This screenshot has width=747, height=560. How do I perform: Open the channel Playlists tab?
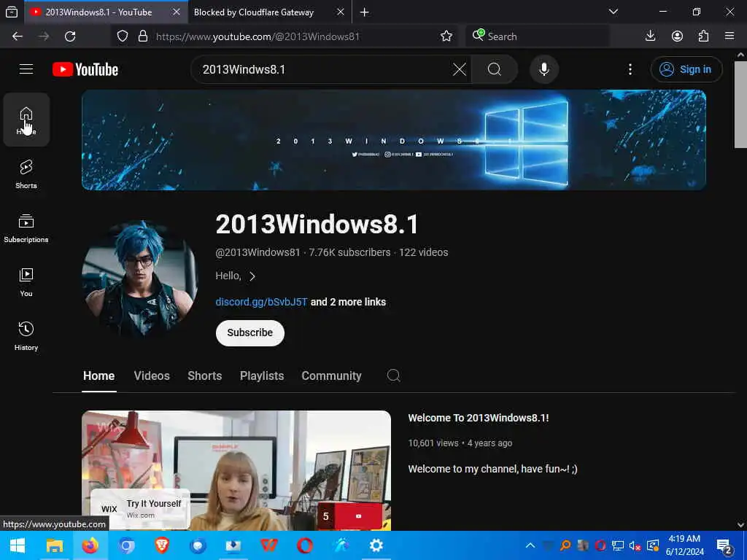coord(262,376)
